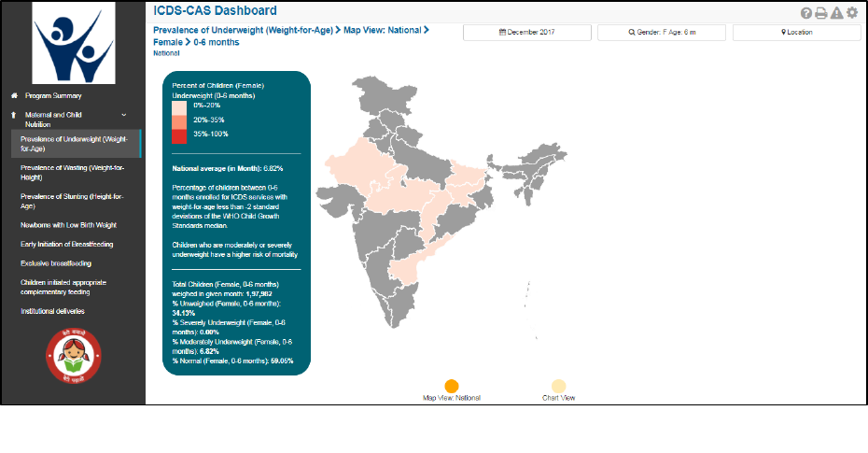The height and width of the screenshot is (453, 868).
Task: Click the Beti Bachao girl emblem
Action: coord(74,356)
